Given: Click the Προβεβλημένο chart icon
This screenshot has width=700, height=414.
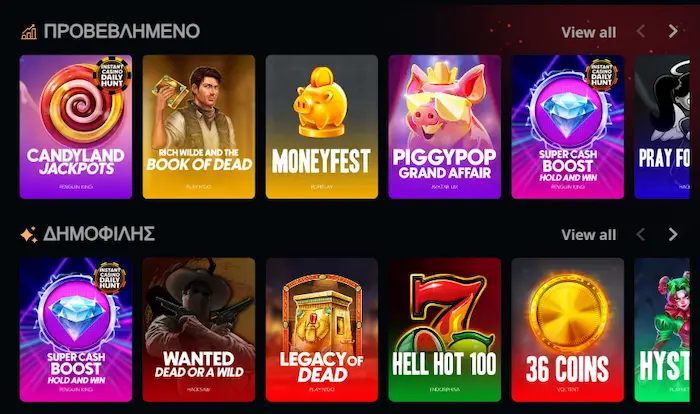Looking at the screenshot, I should (x=29, y=32).
